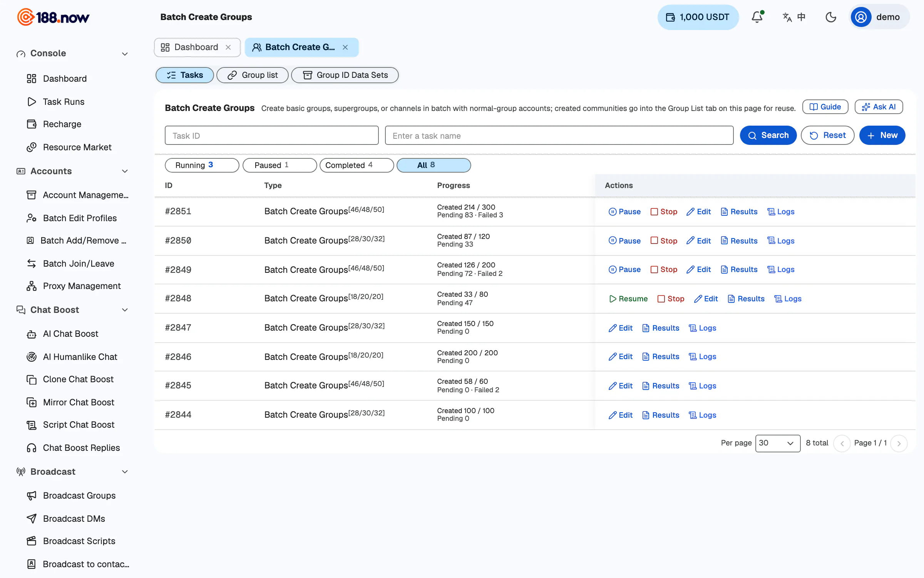
Task: Open the notifications bell
Action: [757, 17]
